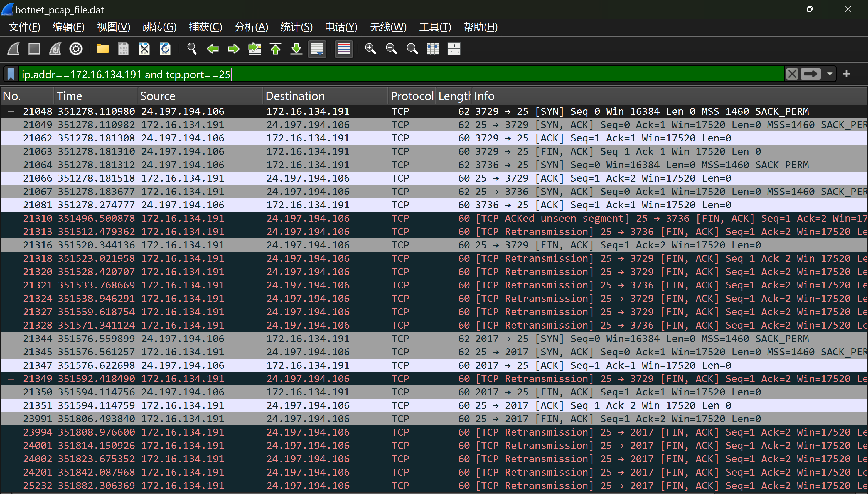Apply the display filter arrow button
The width and height of the screenshot is (868, 494).
point(810,74)
